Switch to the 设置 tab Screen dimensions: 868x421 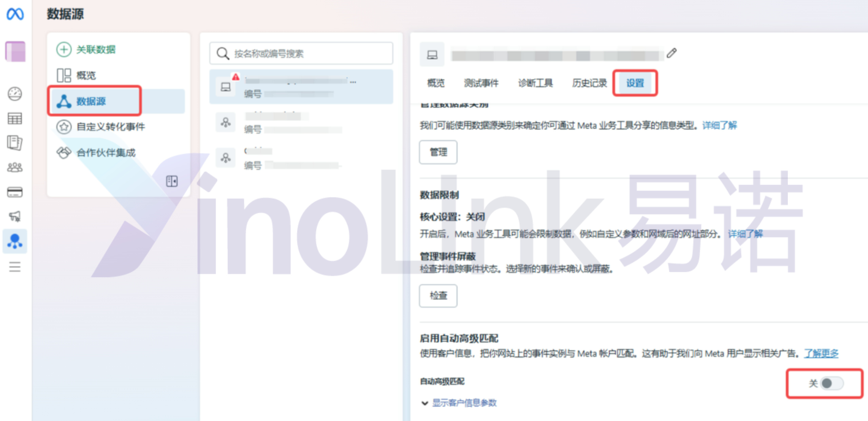pos(635,83)
